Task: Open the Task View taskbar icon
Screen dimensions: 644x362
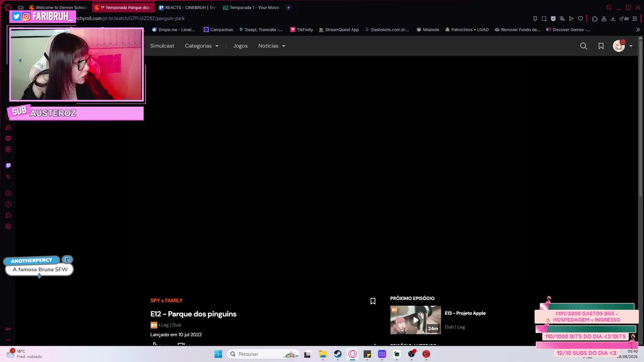Action: pyautogui.click(x=307, y=354)
